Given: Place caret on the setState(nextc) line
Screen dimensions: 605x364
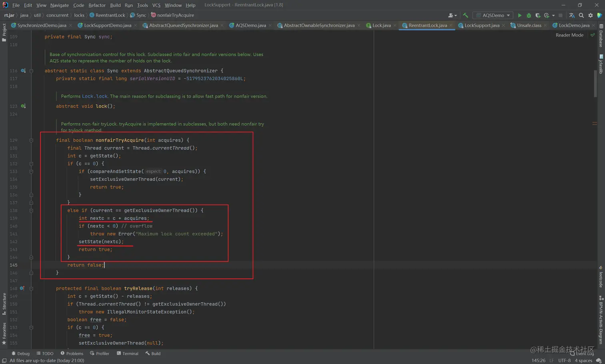Looking at the screenshot, I should coord(101,242).
